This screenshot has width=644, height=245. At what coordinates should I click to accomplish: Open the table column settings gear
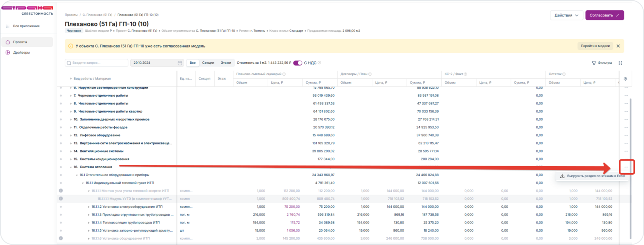tap(625, 79)
